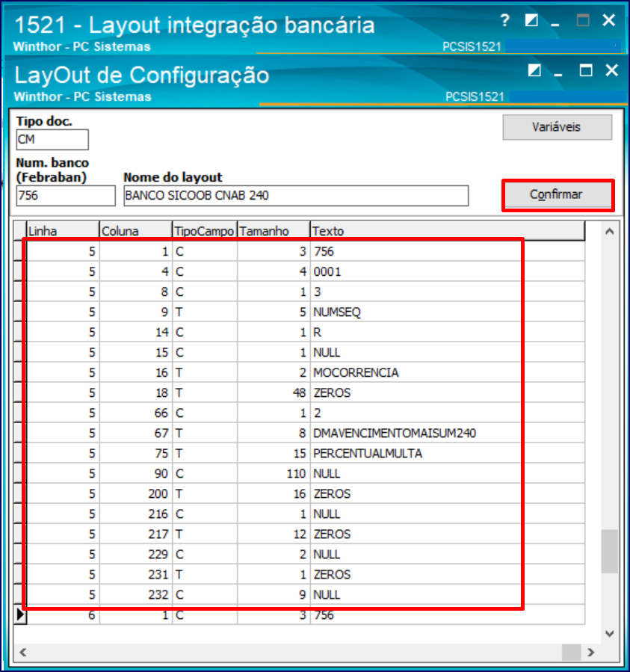Select the Coluna column header
Image resolution: width=630 pixels, height=672 pixels.
click(x=135, y=231)
